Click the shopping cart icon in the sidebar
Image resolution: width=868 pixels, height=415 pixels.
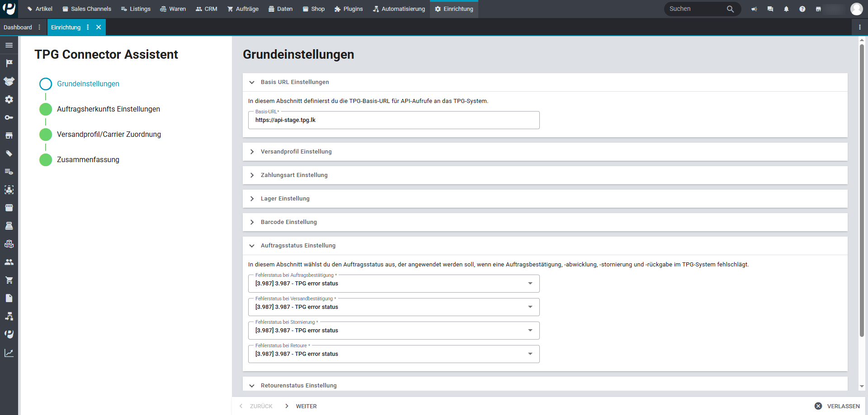click(9, 280)
